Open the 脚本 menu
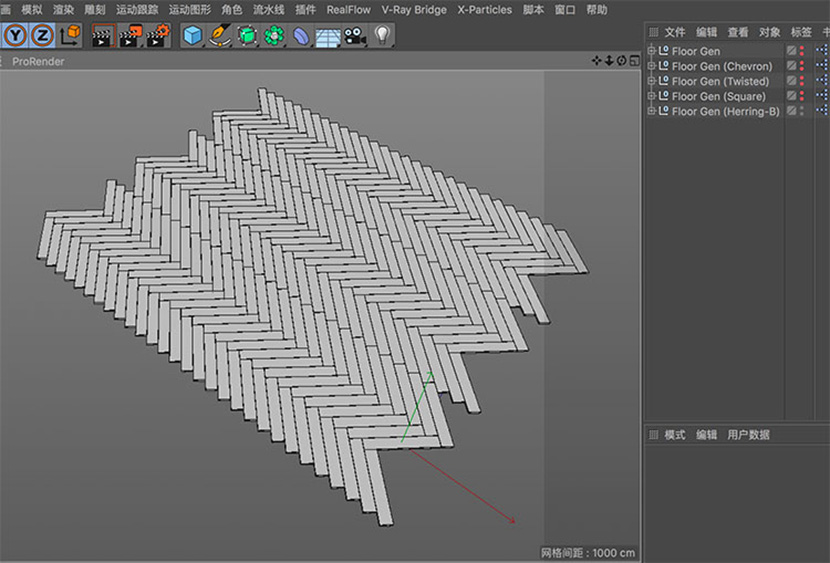830x563 pixels. pyautogui.click(x=533, y=10)
